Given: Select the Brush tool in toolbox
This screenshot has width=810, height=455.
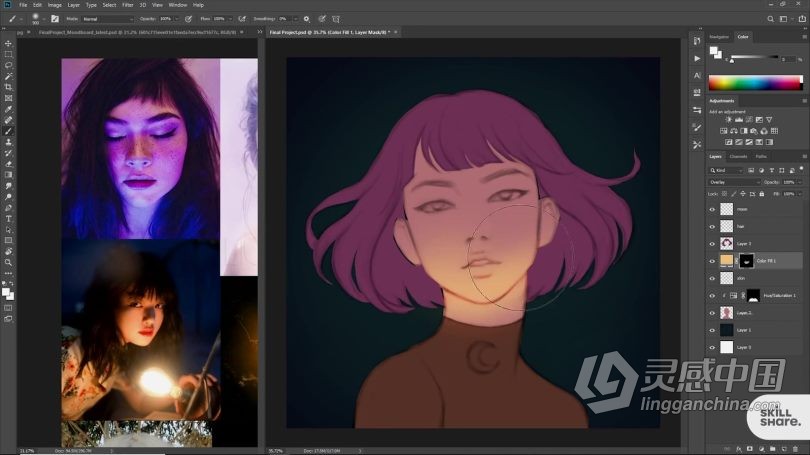Looking at the screenshot, I should coord(8,131).
